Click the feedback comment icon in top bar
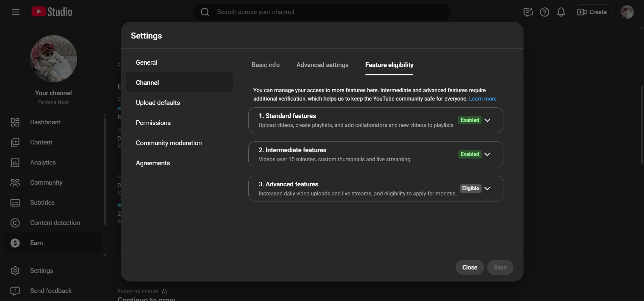Viewport: 644px width, 301px height. tap(528, 12)
